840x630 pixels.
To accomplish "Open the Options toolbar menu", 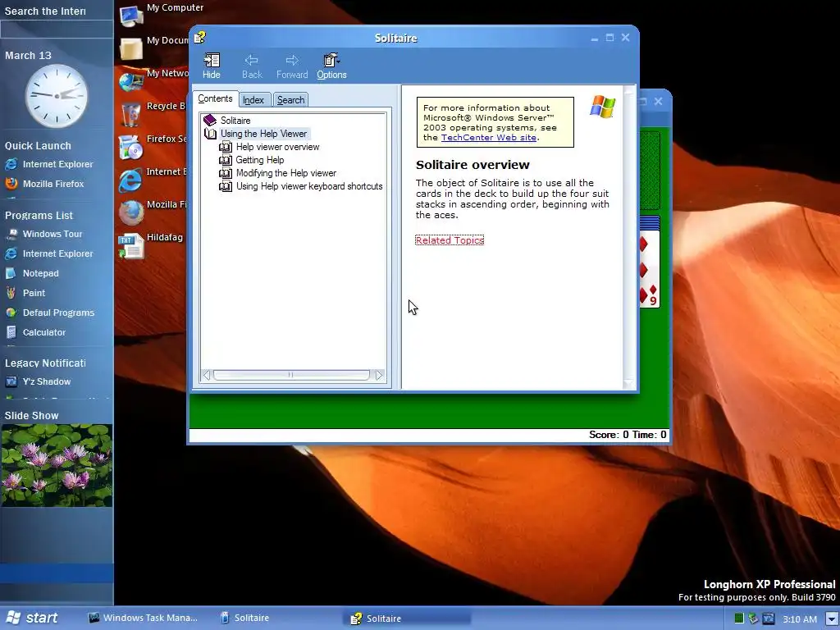I will 331,66.
